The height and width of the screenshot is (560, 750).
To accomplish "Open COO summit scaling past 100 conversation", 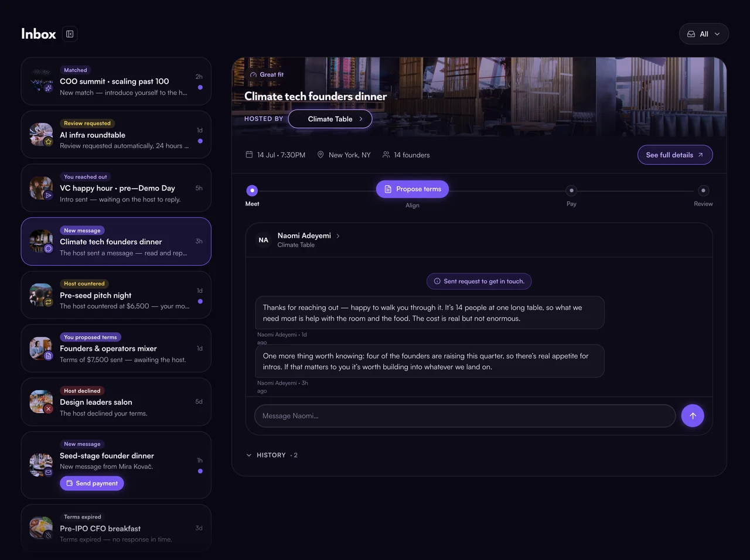I will tap(116, 81).
